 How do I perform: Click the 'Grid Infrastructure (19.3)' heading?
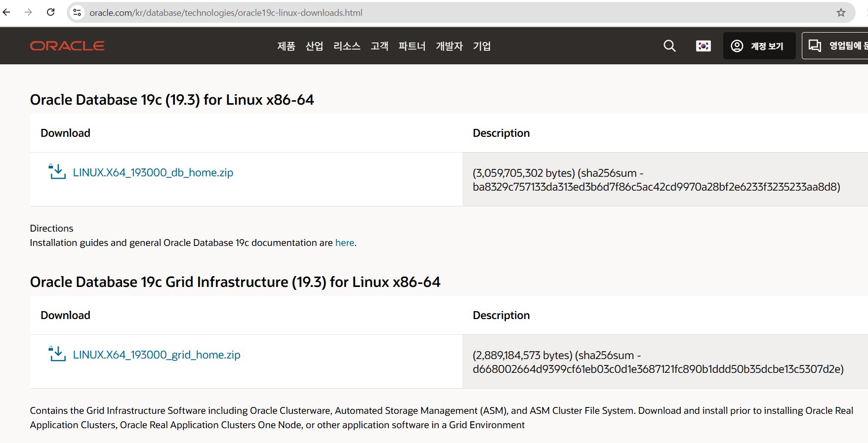[x=235, y=282]
